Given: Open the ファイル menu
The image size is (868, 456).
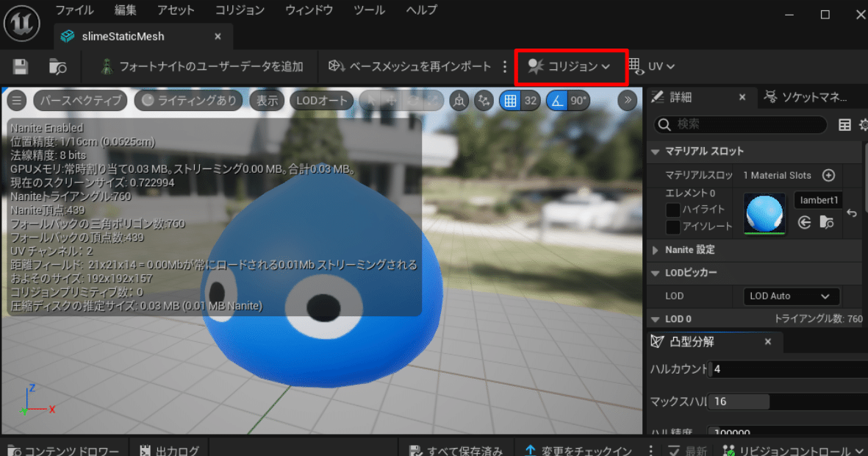Looking at the screenshot, I should pyautogui.click(x=75, y=10).
